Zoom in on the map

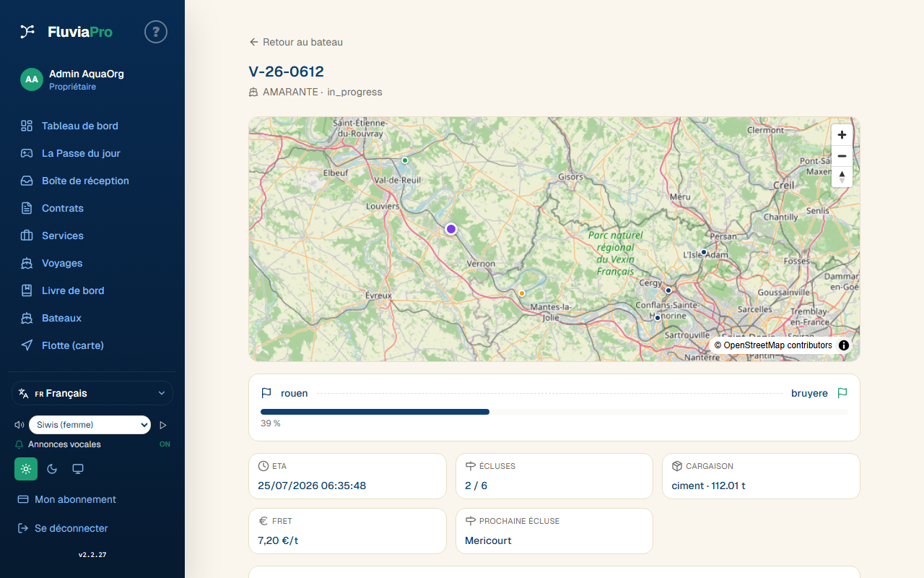click(842, 135)
